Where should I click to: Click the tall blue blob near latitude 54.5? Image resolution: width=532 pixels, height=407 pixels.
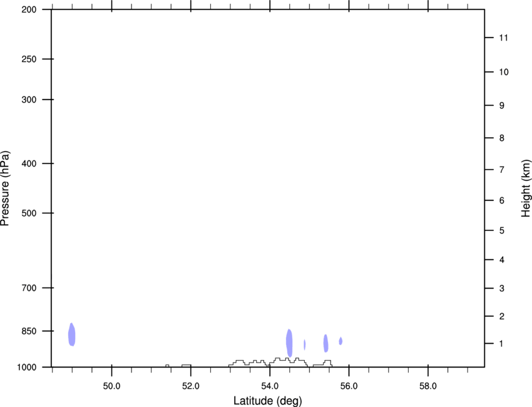(289, 343)
